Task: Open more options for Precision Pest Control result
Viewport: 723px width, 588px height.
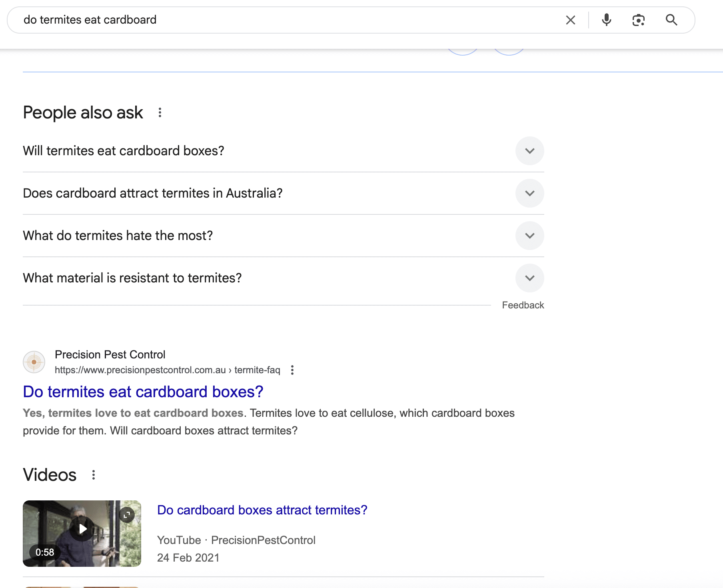Action: [292, 370]
